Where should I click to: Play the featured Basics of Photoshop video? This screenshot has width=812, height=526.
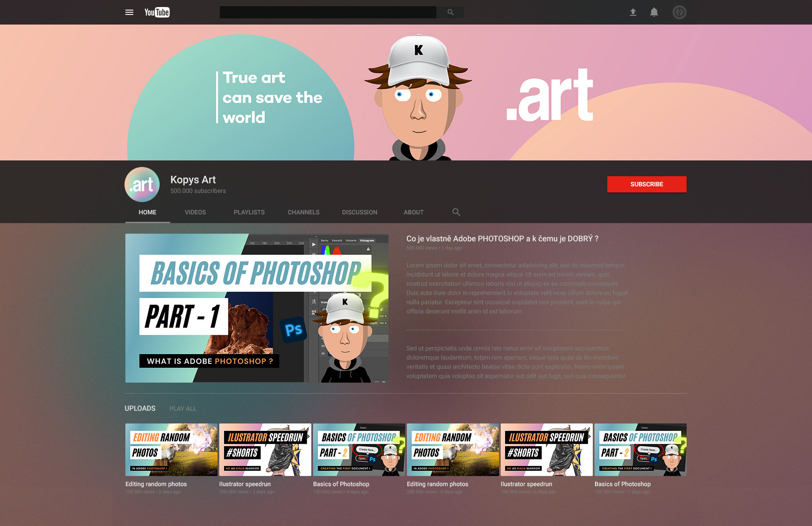pos(257,308)
